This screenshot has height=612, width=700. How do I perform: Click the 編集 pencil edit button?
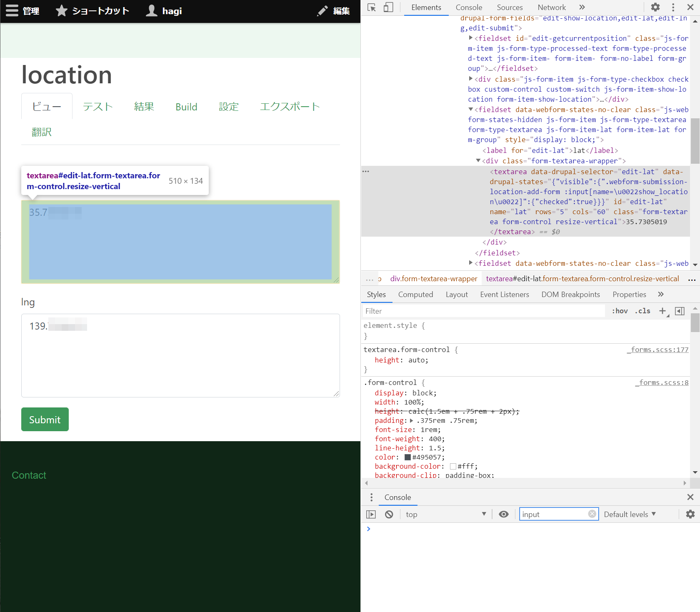[333, 11]
